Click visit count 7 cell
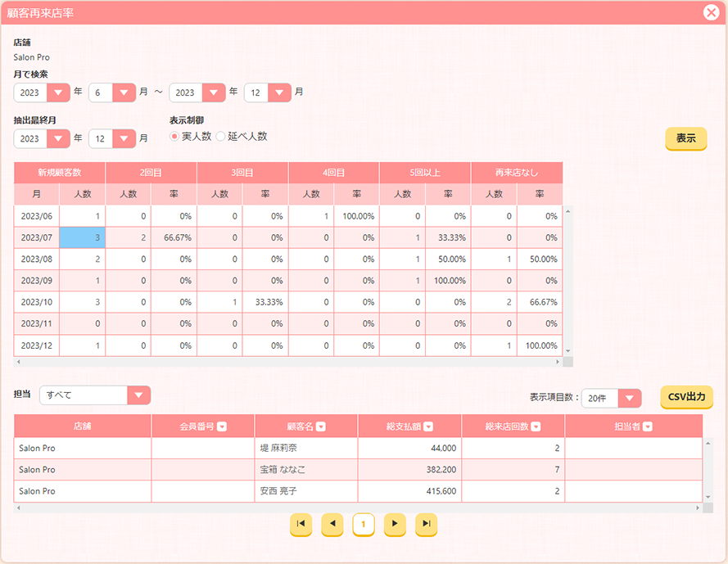 click(x=513, y=470)
